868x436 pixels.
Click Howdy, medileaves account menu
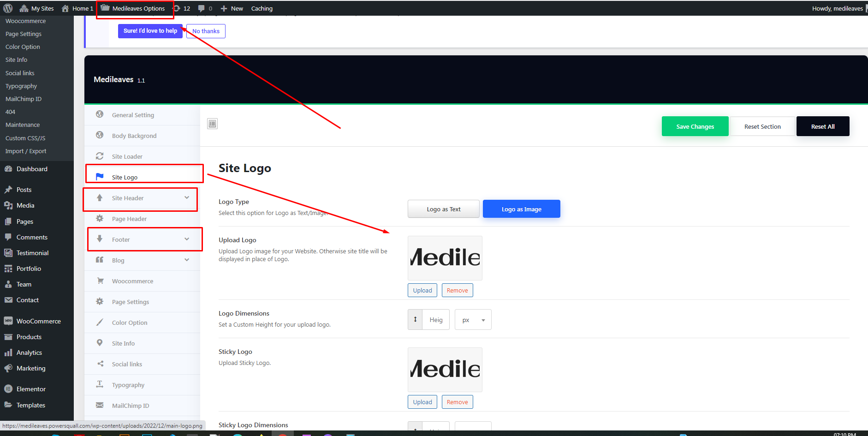click(x=837, y=8)
